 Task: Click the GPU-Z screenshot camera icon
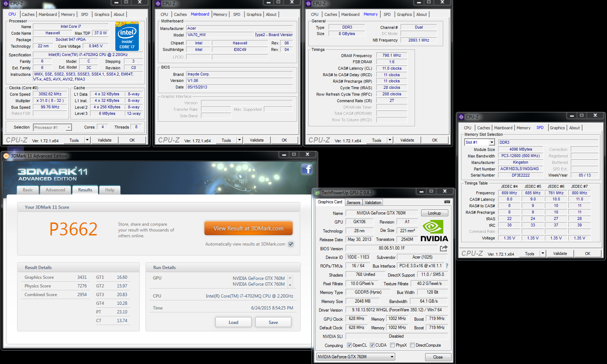click(447, 202)
